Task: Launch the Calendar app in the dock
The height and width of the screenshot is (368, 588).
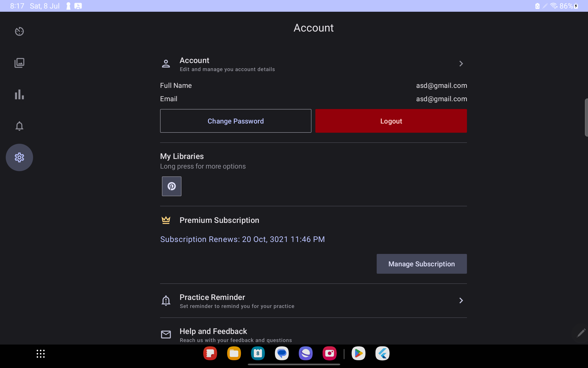Action: point(258,353)
